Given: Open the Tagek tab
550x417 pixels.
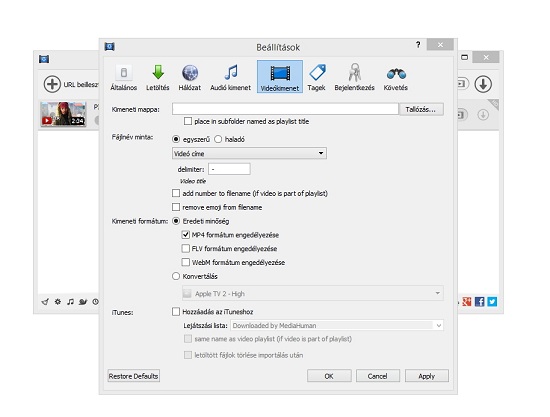Looking at the screenshot, I should pyautogui.click(x=316, y=78).
